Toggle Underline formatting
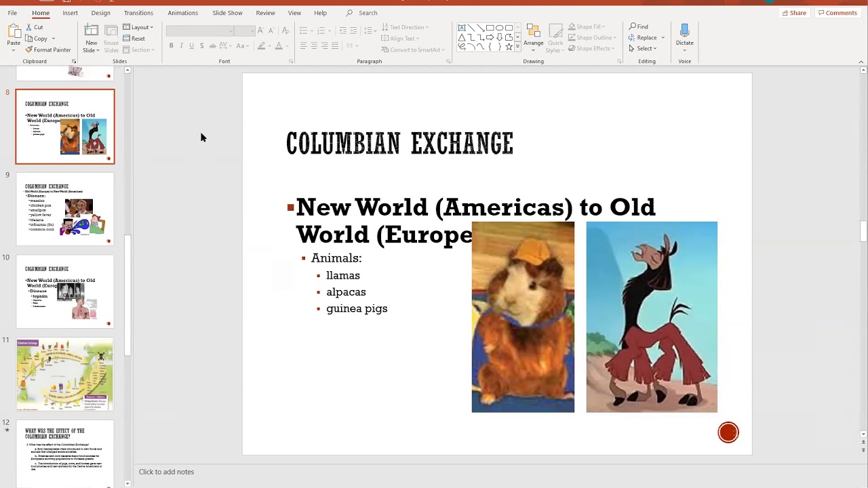 (191, 45)
